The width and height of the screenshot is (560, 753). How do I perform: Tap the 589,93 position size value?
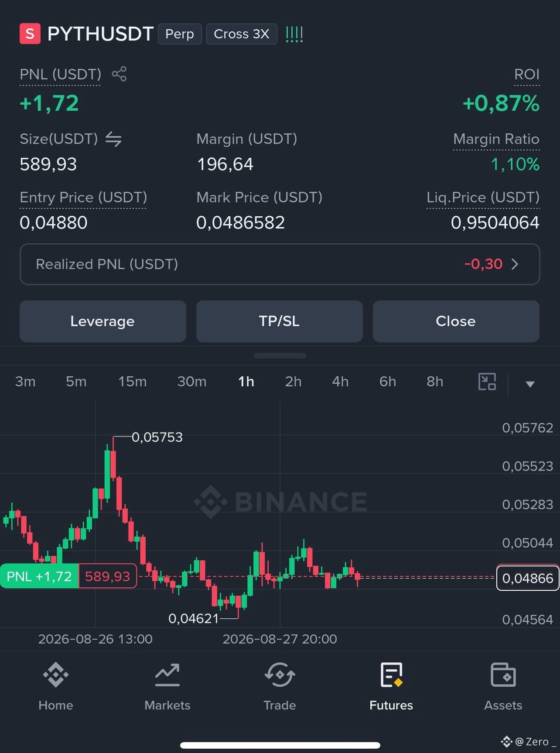(x=48, y=164)
